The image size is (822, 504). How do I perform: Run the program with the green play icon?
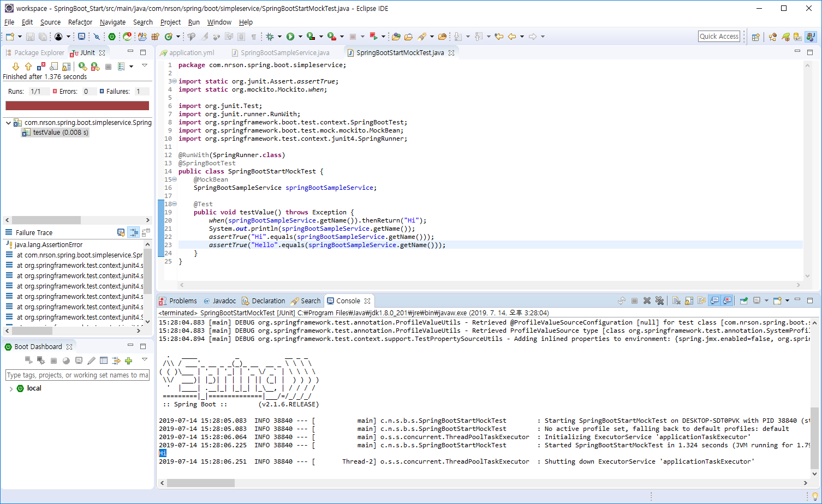pos(290,37)
